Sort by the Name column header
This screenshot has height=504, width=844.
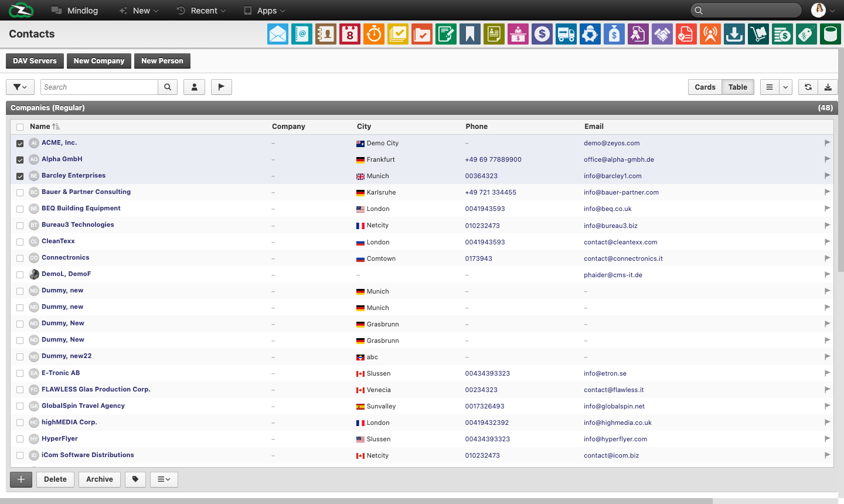(40, 127)
